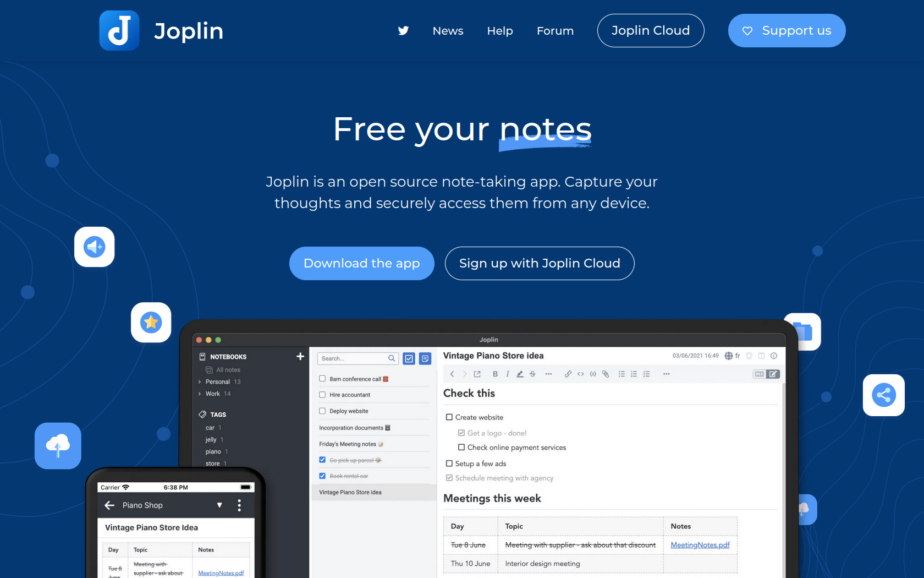Screen dimensions: 924x578
Task: Toggle Bold formatting in editor toolbar
Action: pyautogui.click(x=495, y=374)
